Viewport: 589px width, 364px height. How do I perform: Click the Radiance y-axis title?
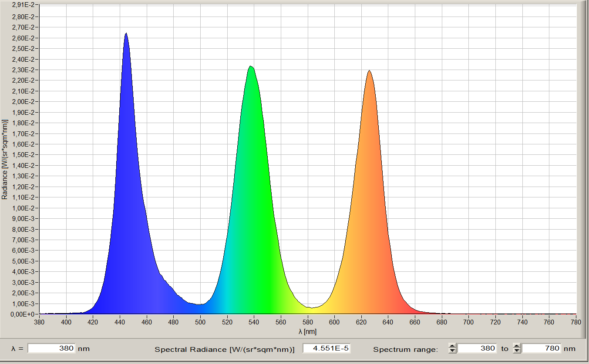5,159
